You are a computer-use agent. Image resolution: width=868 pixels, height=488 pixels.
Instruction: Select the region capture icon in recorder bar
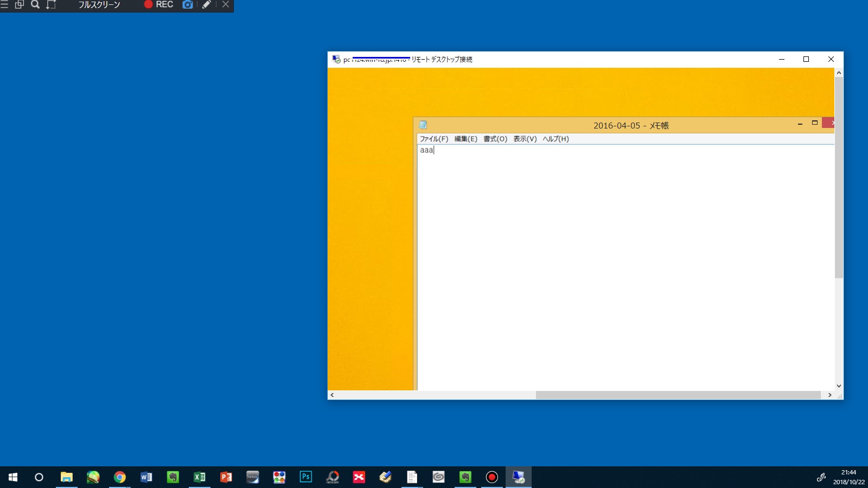(x=51, y=5)
